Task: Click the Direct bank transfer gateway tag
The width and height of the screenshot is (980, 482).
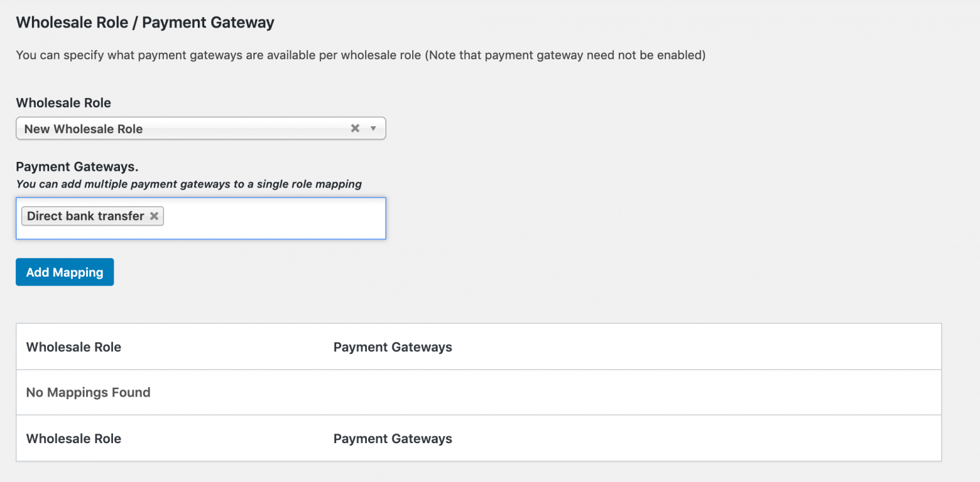Action: tap(83, 216)
